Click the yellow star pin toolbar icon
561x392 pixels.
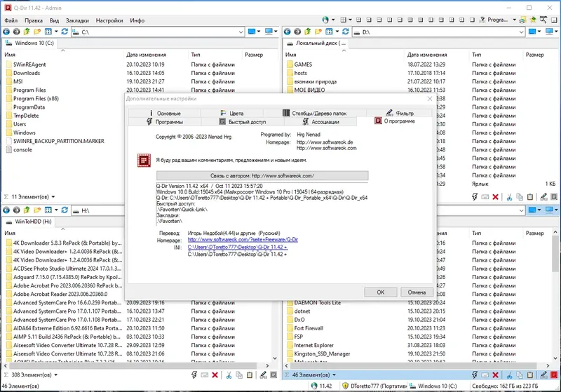[x=533, y=20]
